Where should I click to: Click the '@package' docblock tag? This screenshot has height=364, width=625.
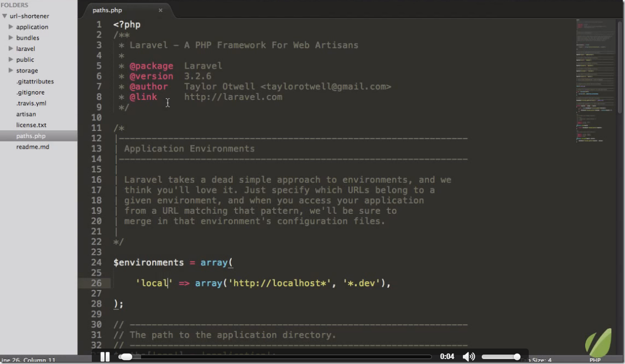[x=152, y=66]
